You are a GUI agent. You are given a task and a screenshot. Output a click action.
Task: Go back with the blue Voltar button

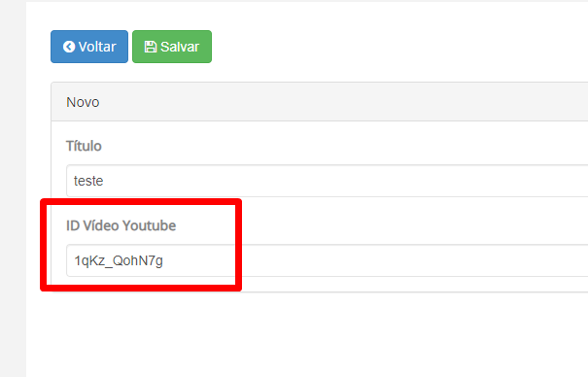(x=89, y=47)
